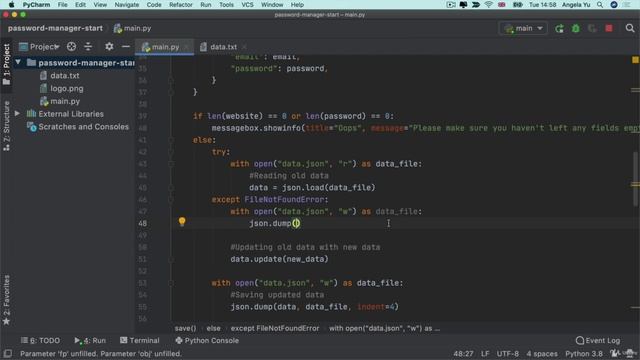The image size is (640, 360).
Task: Click the 4 spaces indent status entry
Action: (x=542, y=353)
